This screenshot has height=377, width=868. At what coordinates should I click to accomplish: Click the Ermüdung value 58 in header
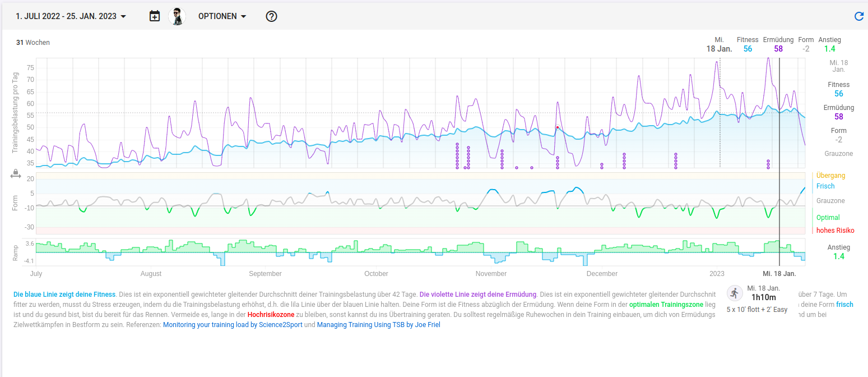point(778,49)
